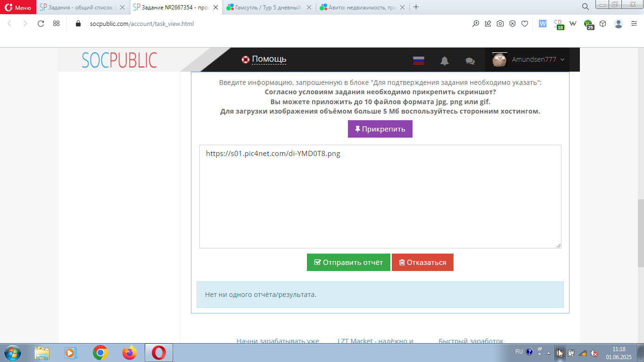
Task: Open the browser profile avatar icon
Action: click(x=619, y=24)
